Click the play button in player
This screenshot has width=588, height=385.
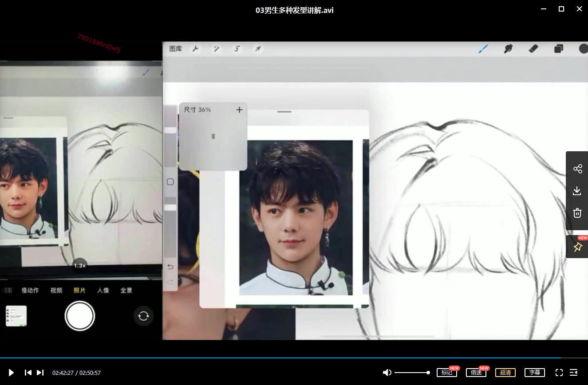point(12,373)
